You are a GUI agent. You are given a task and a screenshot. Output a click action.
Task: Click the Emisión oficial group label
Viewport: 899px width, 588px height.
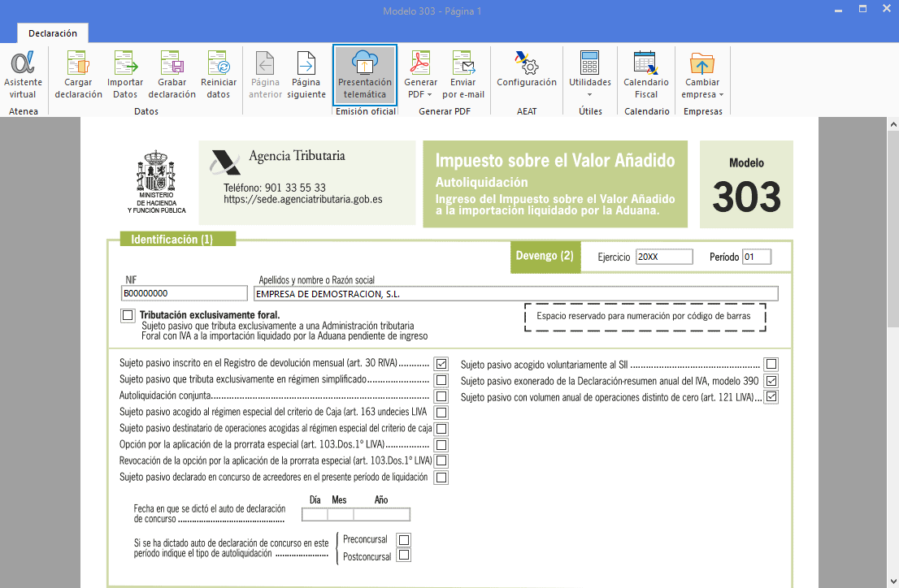point(365,111)
